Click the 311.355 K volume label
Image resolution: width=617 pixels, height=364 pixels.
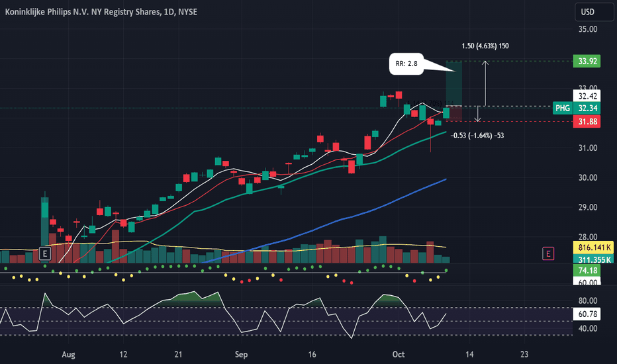(594, 259)
